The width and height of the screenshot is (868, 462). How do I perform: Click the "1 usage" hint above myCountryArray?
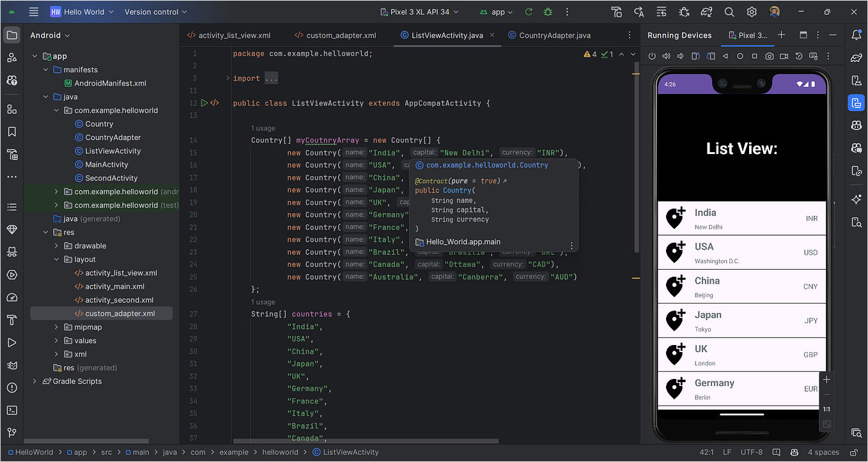point(261,127)
